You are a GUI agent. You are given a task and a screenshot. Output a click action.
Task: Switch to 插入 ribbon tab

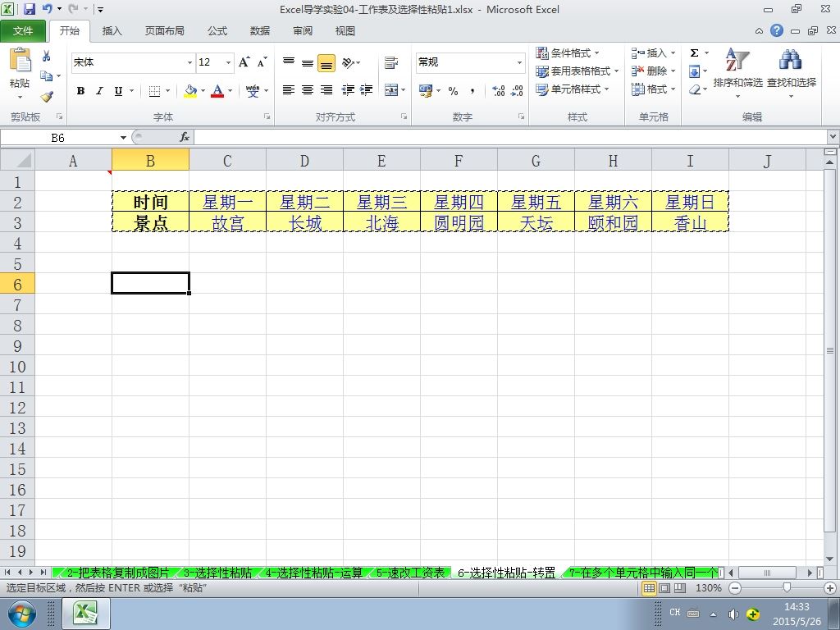click(x=112, y=31)
